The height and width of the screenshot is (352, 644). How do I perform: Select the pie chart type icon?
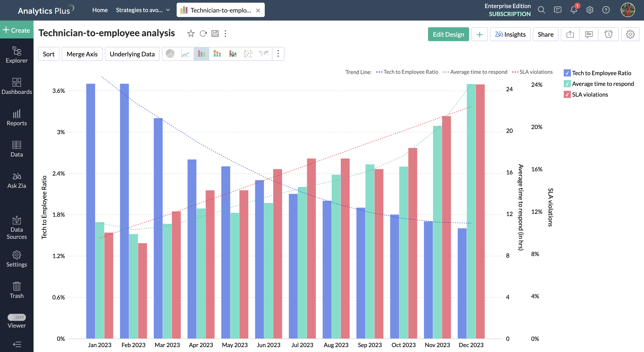pos(170,54)
